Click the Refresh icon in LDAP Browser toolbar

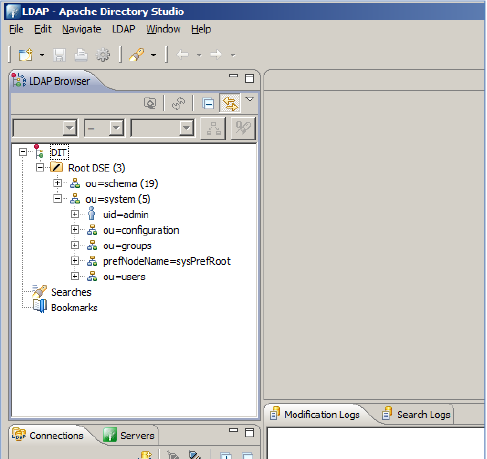[x=178, y=103]
